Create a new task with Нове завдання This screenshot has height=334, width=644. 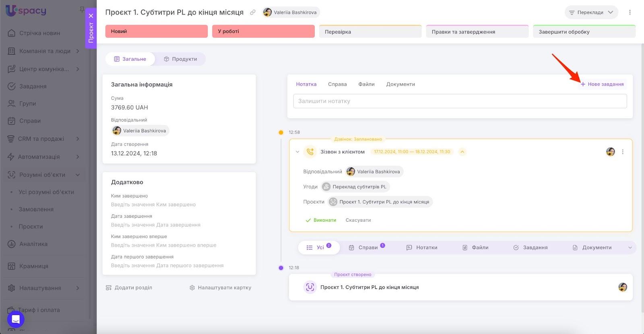coord(602,84)
